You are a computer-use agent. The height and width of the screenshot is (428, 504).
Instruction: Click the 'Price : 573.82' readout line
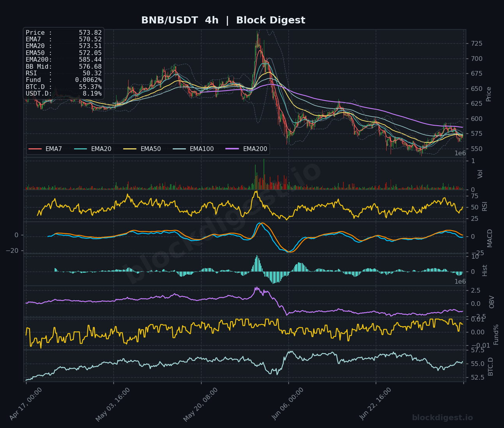64,33
